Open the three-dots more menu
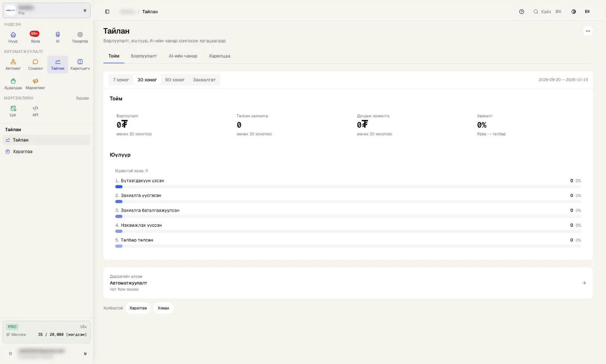The width and height of the screenshot is (606, 364). (587, 31)
